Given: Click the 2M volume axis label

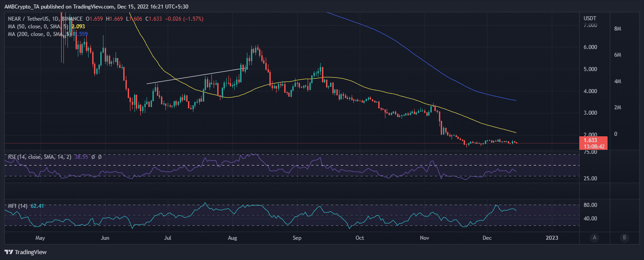Looking at the screenshot, I should 618,108.
